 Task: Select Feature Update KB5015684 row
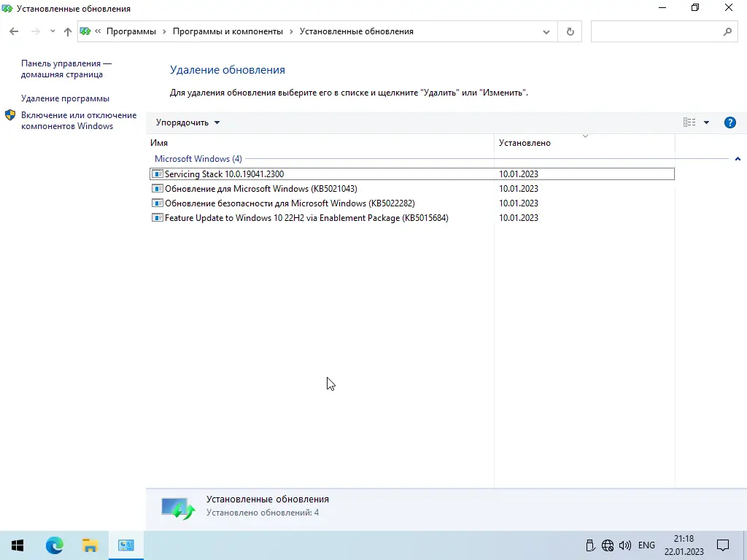click(x=412, y=218)
